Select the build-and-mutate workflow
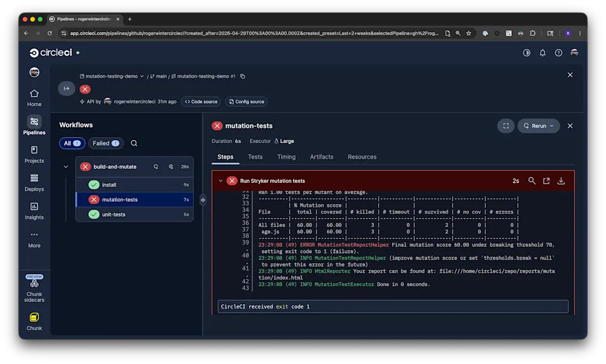Screen dimensions: 606x364 [x=115, y=167]
